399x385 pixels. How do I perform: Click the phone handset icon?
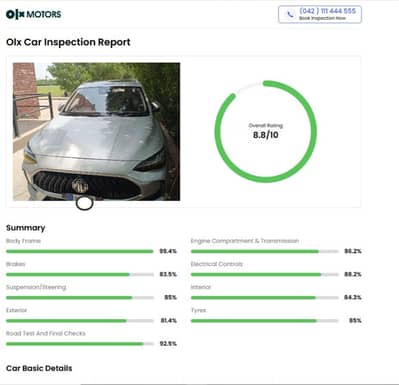pos(290,14)
